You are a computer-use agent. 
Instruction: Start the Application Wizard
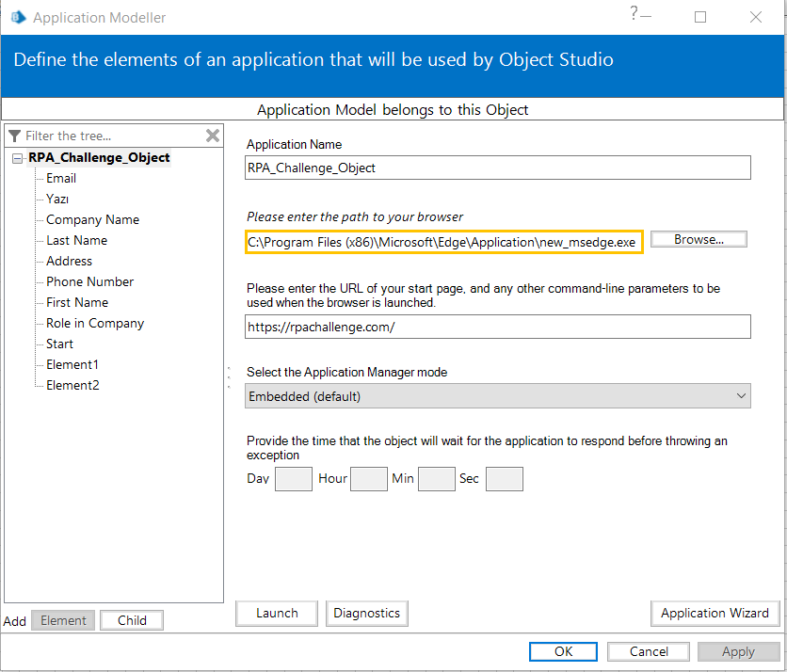pyautogui.click(x=715, y=613)
